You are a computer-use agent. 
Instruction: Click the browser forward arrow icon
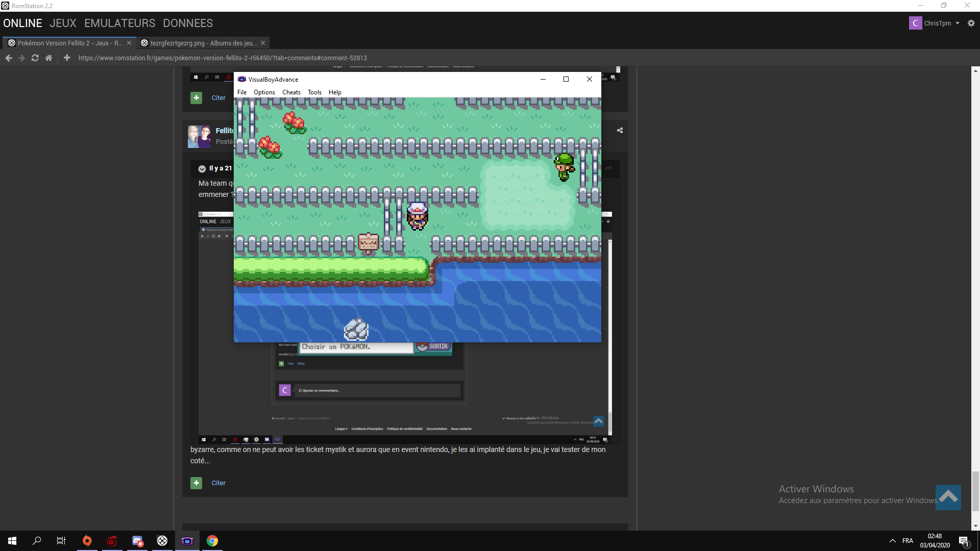21,58
